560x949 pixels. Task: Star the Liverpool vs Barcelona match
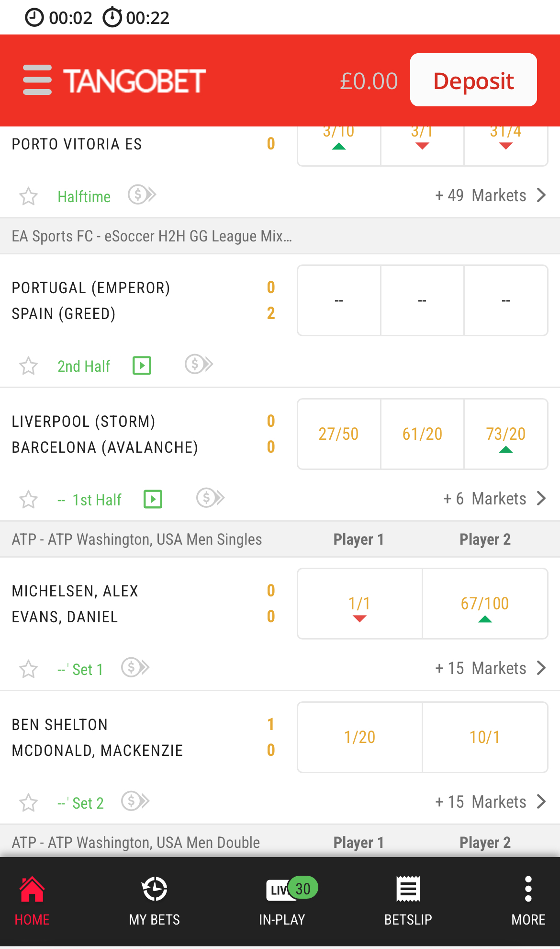click(29, 500)
